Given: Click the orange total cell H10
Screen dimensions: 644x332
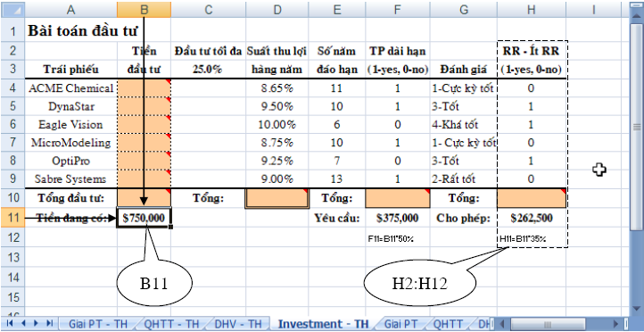Looking at the screenshot, I should pos(532,199).
